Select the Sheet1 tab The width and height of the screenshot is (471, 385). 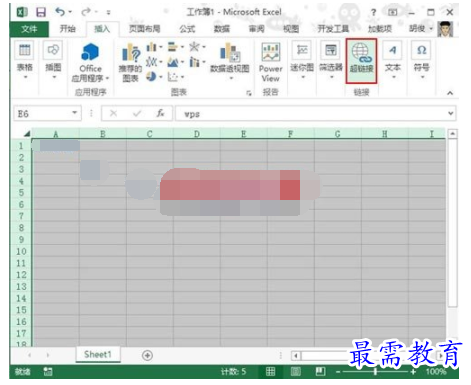pyautogui.click(x=98, y=354)
